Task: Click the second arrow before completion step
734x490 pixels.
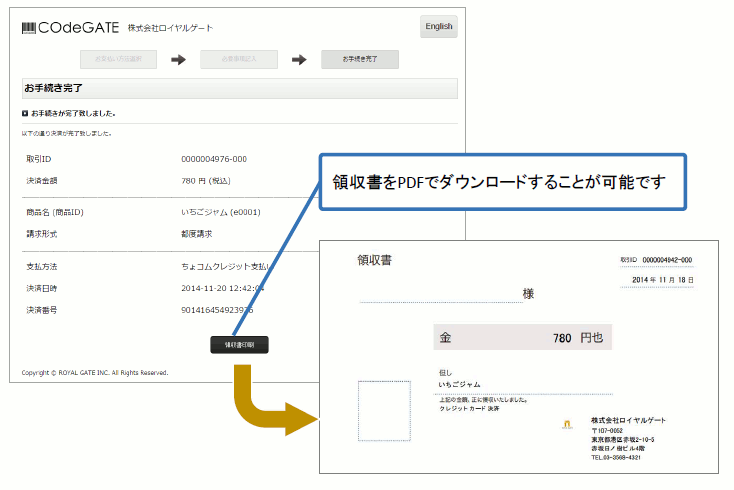Action: coord(298,60)
